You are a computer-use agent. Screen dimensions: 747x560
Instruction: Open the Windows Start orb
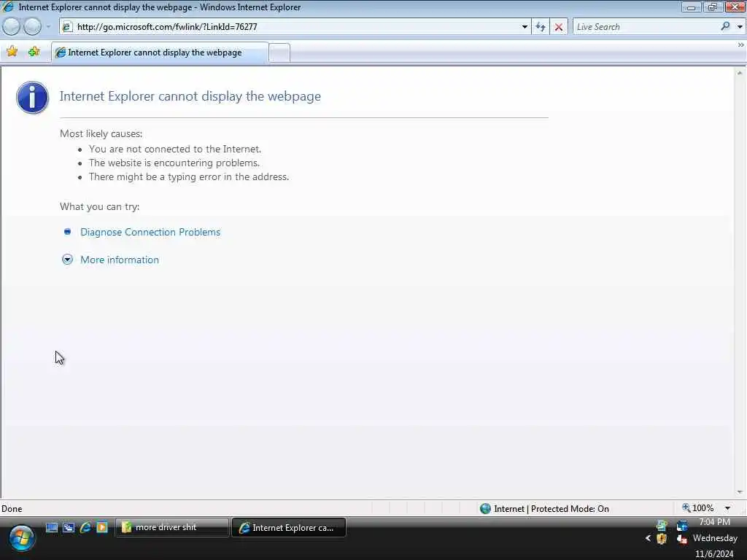(x=21, y=538)
